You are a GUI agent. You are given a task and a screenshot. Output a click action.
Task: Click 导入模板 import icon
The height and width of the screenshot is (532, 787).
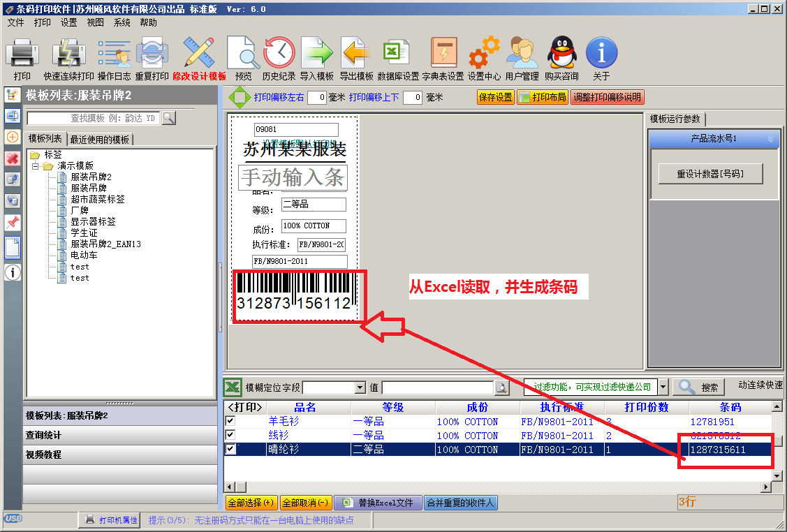point(317,52)
